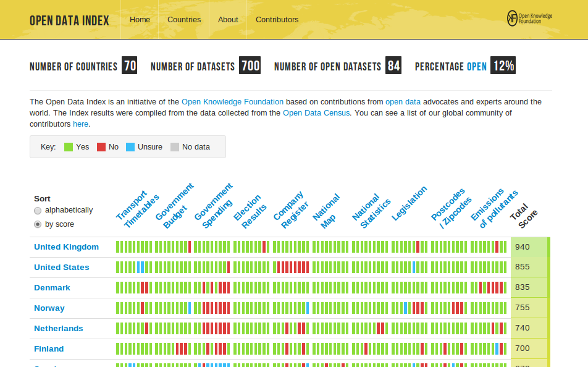The image size is (588, 367).
Task: Visit the Open Data Census link
Action: [x=316, y=113]
